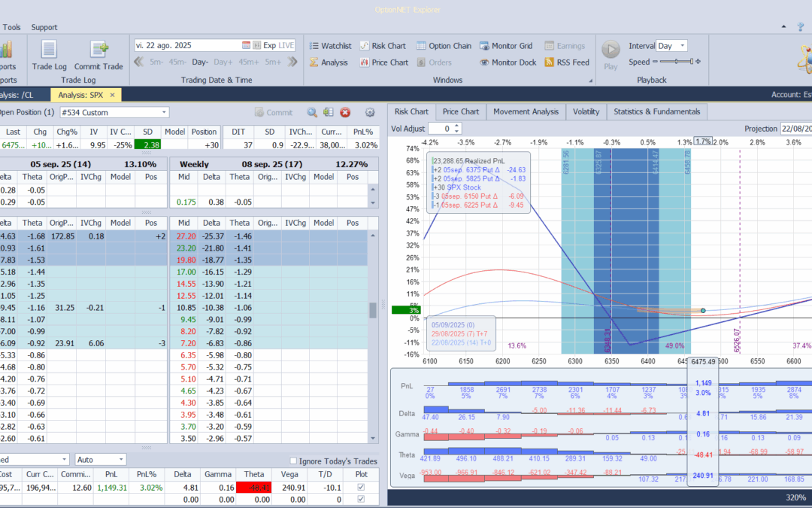Screen dimensions: 812x508
Task: Toggle Plot checkbox in second row
Action: coord(362,499)
